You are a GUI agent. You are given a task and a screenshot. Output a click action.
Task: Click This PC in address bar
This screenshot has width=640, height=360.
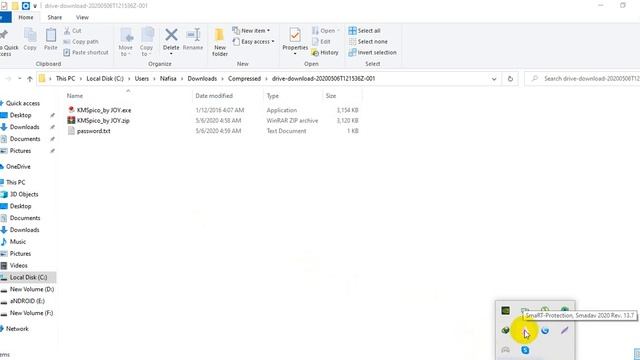pyautogui.click(x=65, y=78)
